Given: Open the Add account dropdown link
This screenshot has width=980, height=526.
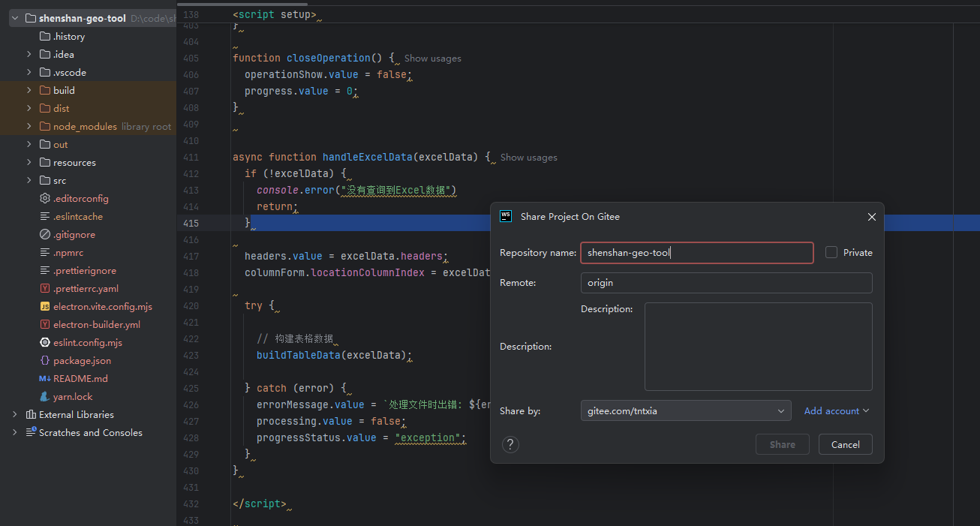Looking at the screenshot, I should click(837, 410).
